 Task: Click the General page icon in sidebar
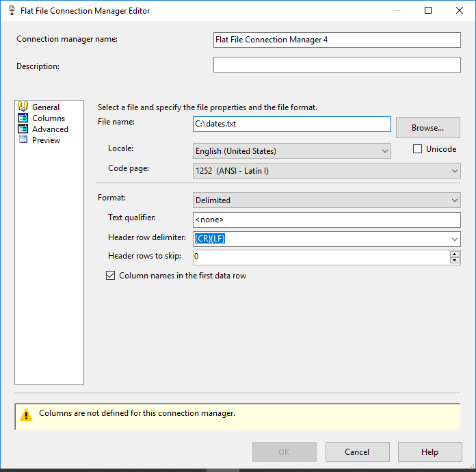23,107
